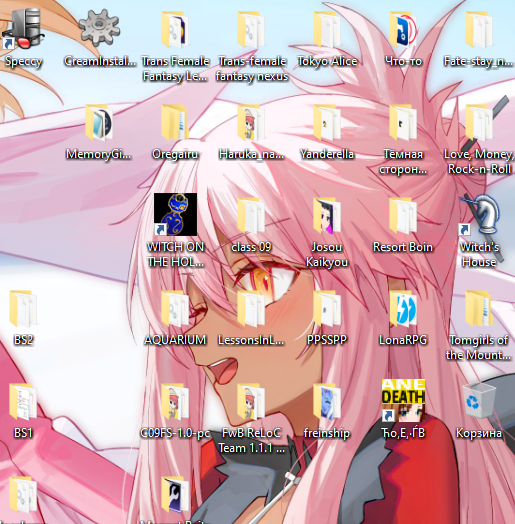Open the PPSSPP folder

[x=327, y=309]
